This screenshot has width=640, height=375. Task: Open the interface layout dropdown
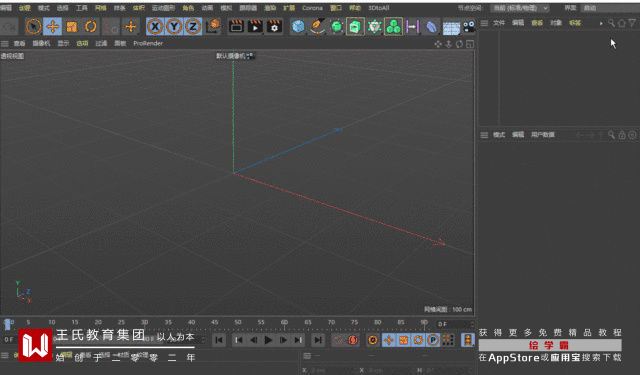click(x=610, y=8)
